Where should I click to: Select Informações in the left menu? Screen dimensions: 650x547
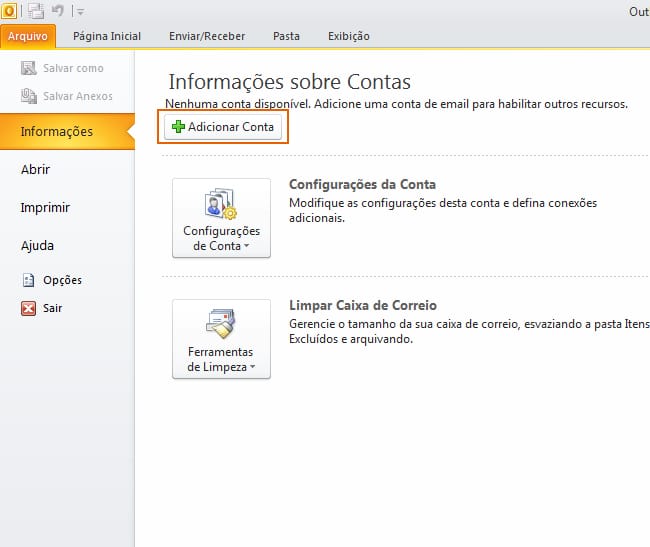57,132
